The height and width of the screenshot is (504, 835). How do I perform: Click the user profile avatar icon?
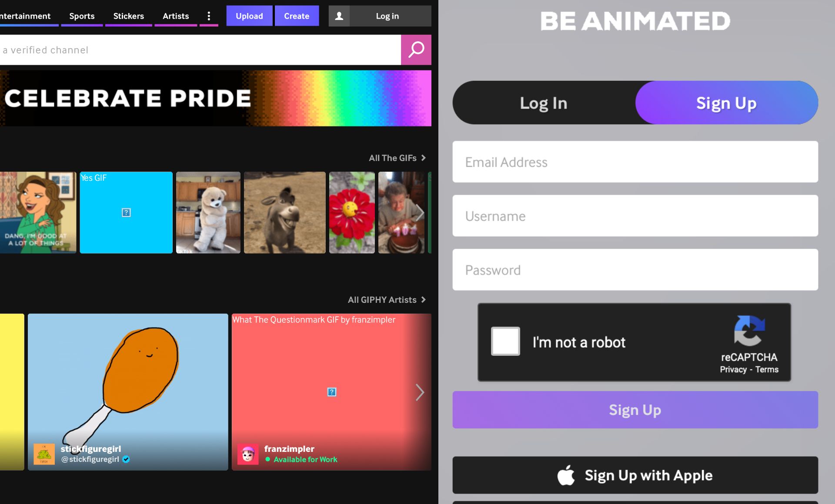pos(339,16)
